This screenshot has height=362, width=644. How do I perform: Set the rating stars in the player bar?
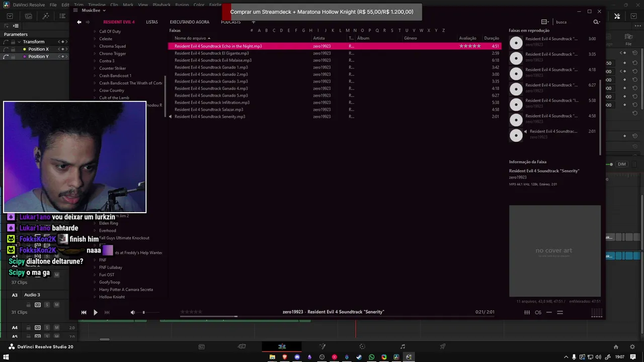pos(191,312)
